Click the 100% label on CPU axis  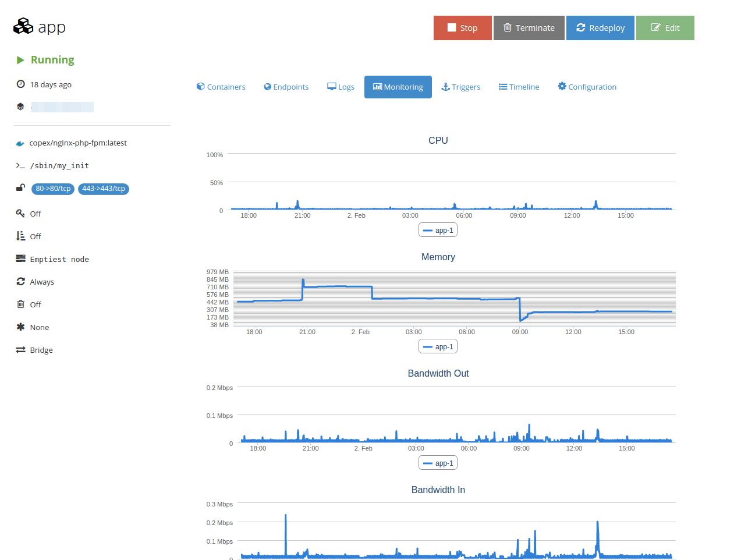(215, 155)
